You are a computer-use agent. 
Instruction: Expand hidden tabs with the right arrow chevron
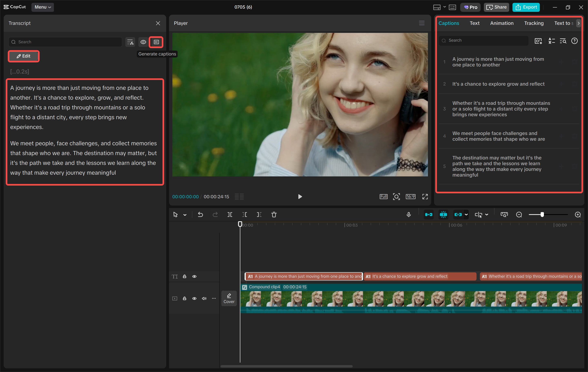click(x=578, y=23)
